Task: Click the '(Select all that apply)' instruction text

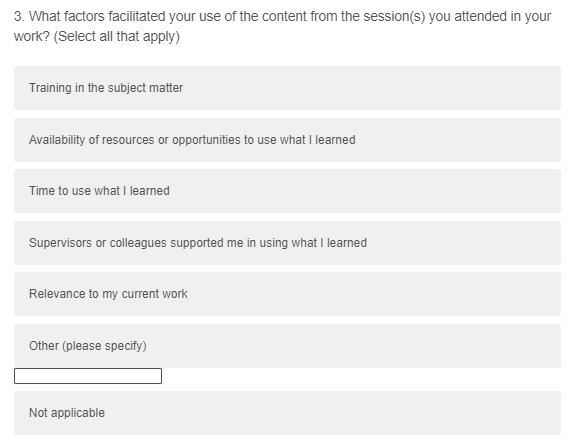Action: pos(117,37)
